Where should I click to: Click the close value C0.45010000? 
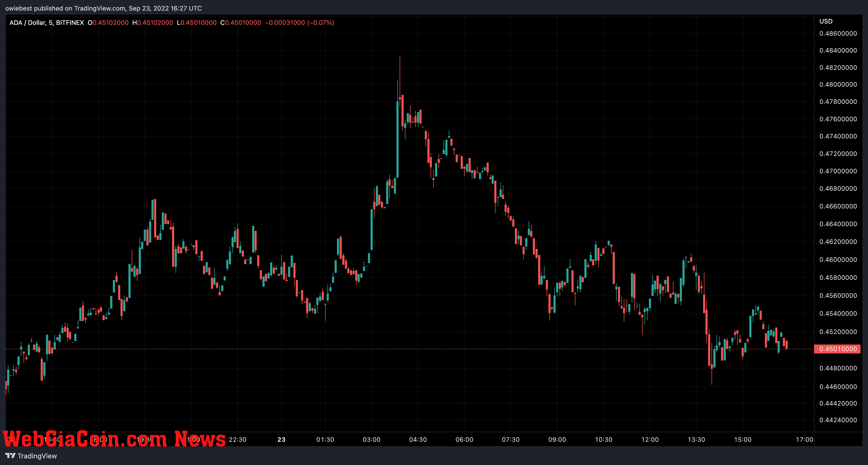pyautogui.click(x=241, y=22)
